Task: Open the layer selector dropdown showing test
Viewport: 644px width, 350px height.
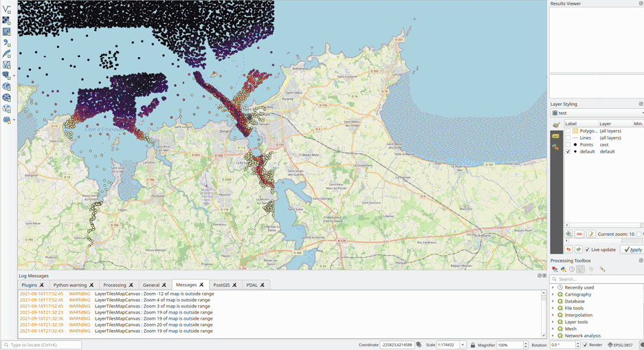Action: [597, 113]
